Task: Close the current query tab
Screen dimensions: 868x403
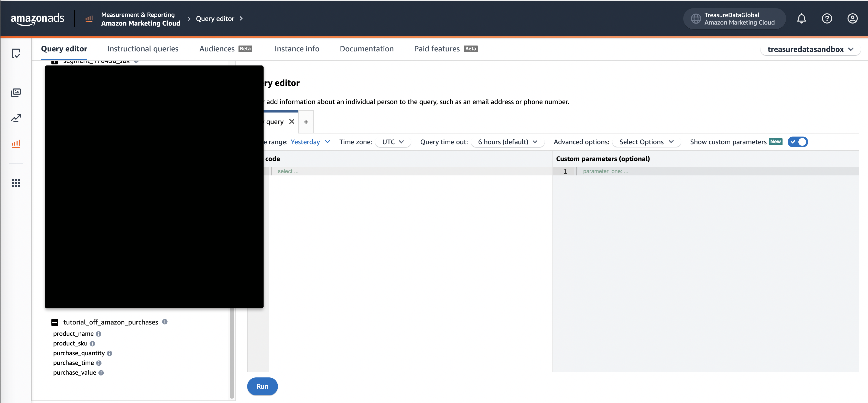Action: click(x=291, y=121)
